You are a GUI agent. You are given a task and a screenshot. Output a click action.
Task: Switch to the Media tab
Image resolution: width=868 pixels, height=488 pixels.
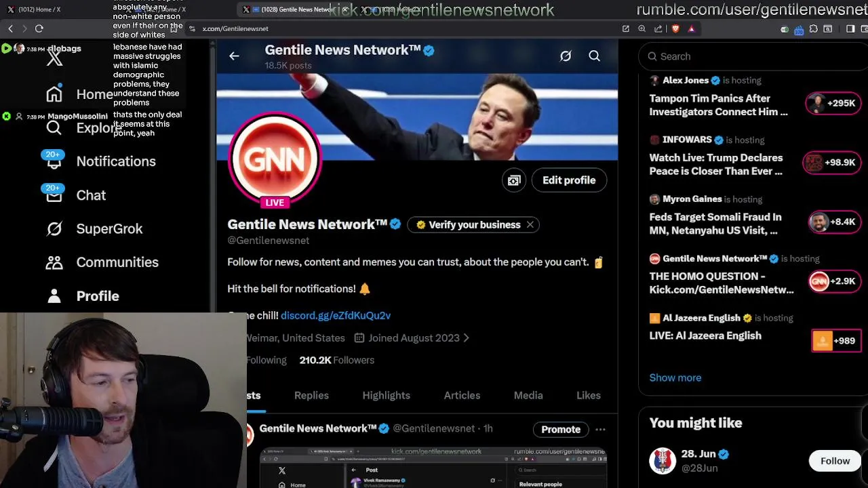pos(528,395)
